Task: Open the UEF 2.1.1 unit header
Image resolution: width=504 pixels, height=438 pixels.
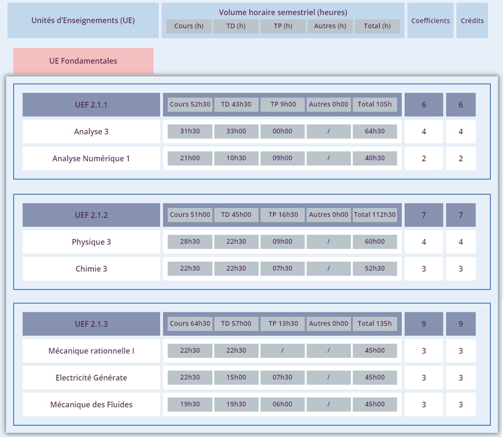Action: pos(91,105)
